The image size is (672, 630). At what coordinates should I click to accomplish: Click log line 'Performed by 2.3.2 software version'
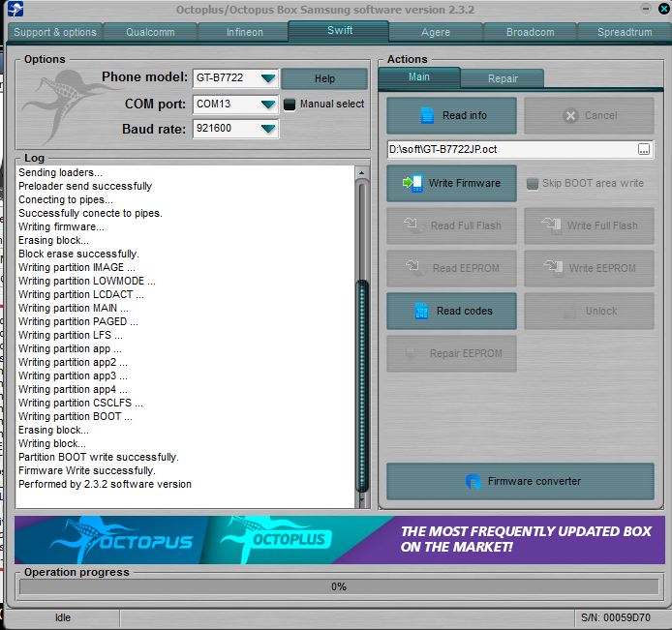coord(105,485)
